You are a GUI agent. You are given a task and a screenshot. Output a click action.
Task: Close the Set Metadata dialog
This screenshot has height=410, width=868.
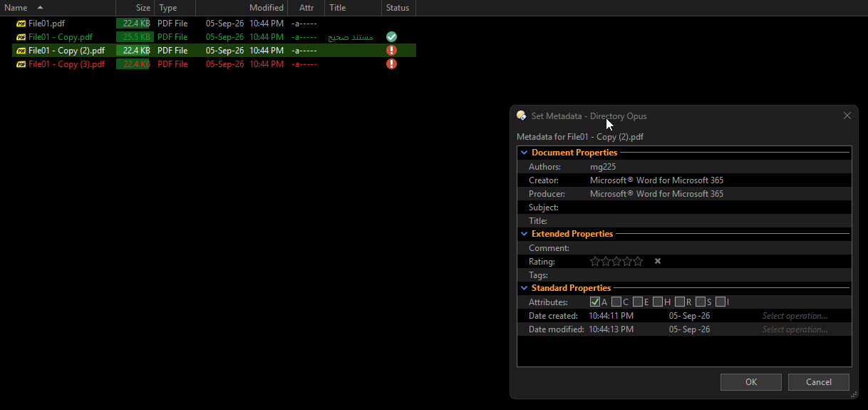coord(847,116)
